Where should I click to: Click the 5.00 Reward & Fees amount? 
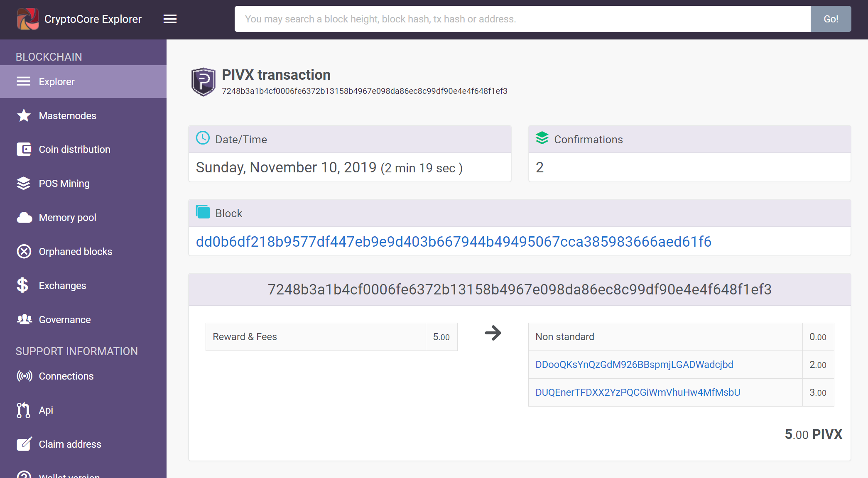click(x=441, y=337)
